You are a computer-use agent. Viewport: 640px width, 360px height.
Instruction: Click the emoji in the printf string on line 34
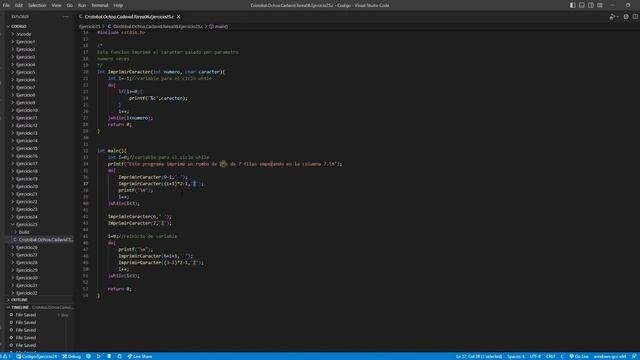223,164
